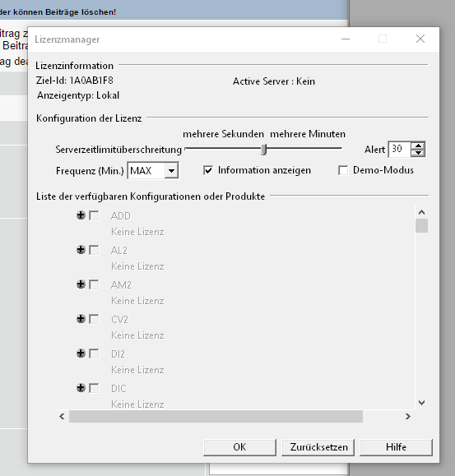The width and height of the screenshot is (455, 476).
Task: Check the ADD license checkbox
Action: coord(94,216)
